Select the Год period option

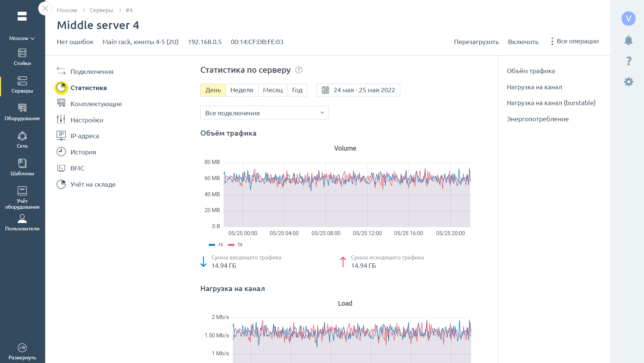click(x=297, y=90)
